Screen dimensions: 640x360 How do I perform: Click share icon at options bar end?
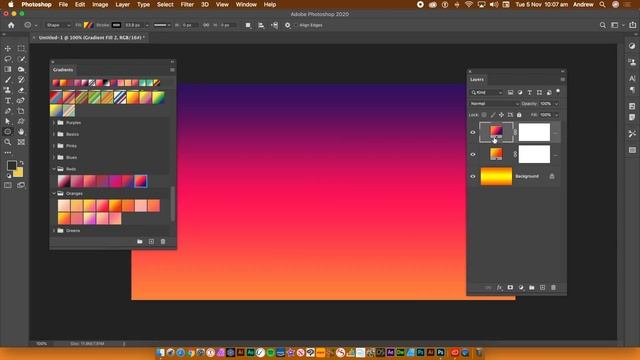pyautogui.click(x=632, y=25)
